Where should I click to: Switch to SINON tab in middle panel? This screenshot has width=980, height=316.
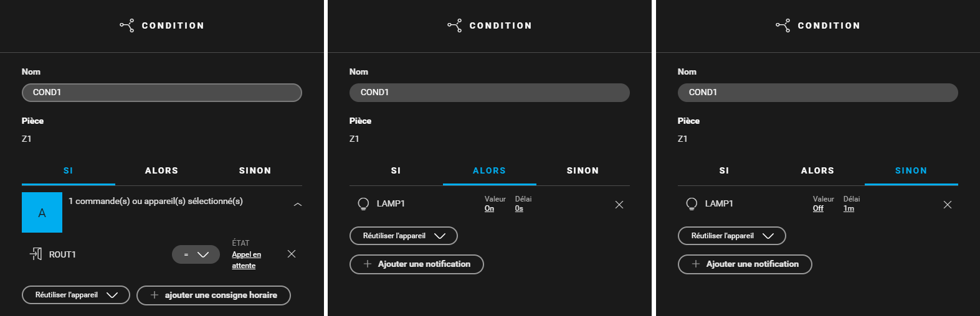[x=583, y=170]
